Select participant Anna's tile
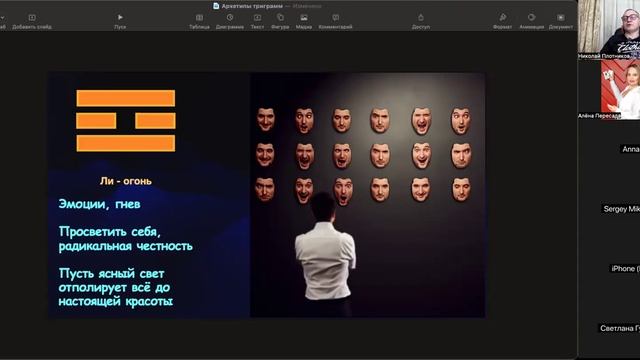 click(609, 149)
